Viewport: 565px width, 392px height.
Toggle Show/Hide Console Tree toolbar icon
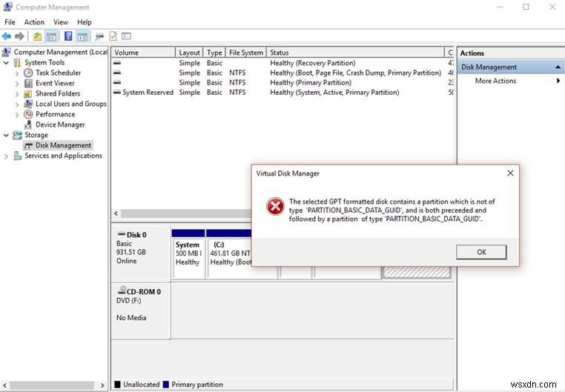point(51,36)
